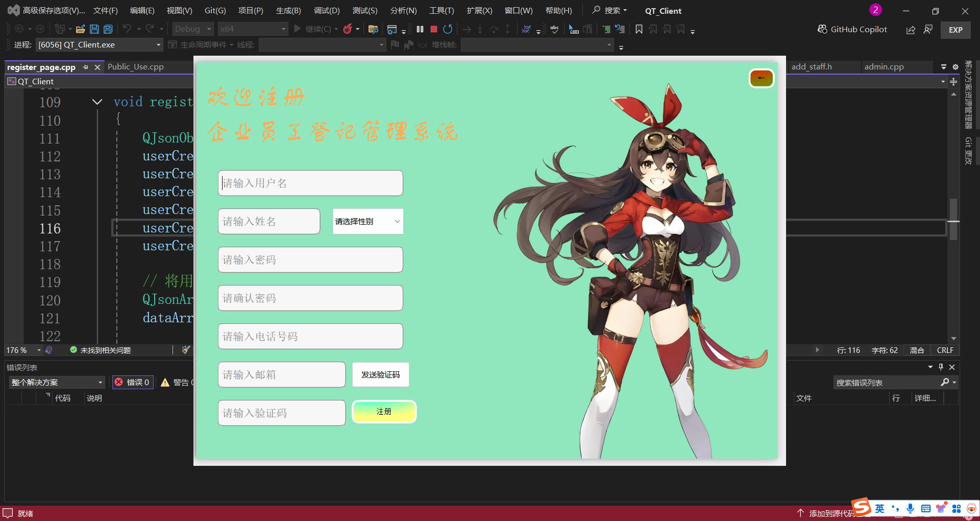
Task: Toggle the Errors 0 filter button
Action: 133,382
